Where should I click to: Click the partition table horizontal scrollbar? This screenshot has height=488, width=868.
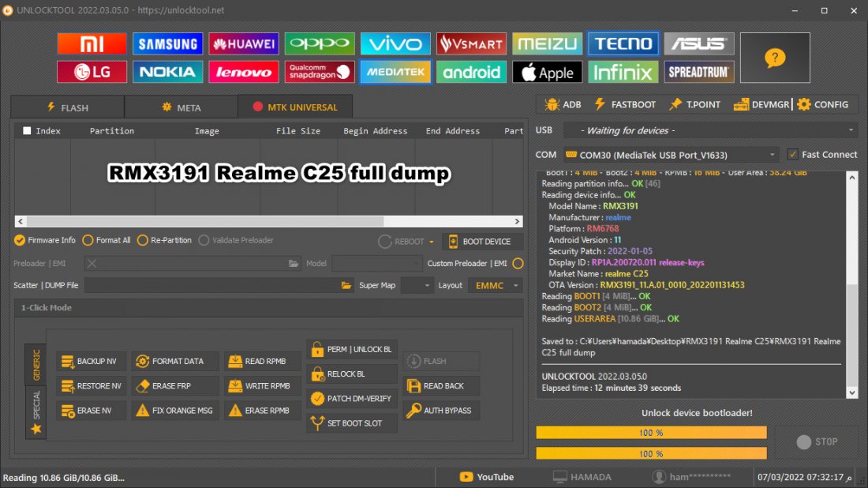268,222
